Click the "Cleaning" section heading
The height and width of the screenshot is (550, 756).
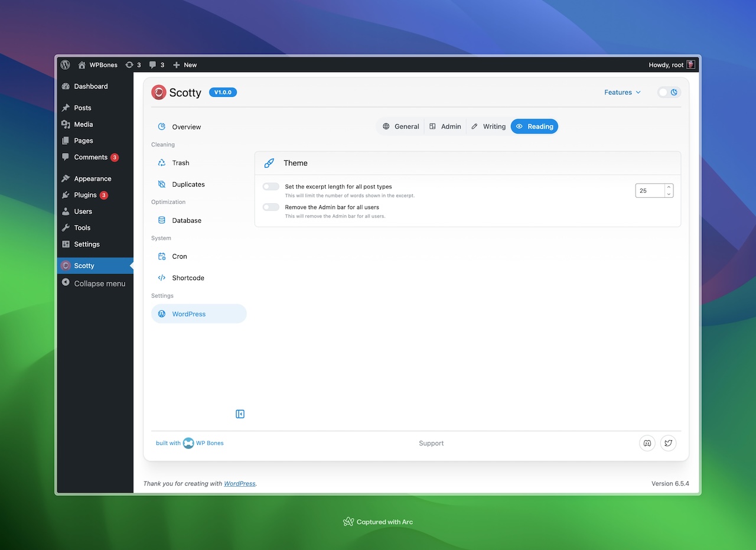[163, 145]
